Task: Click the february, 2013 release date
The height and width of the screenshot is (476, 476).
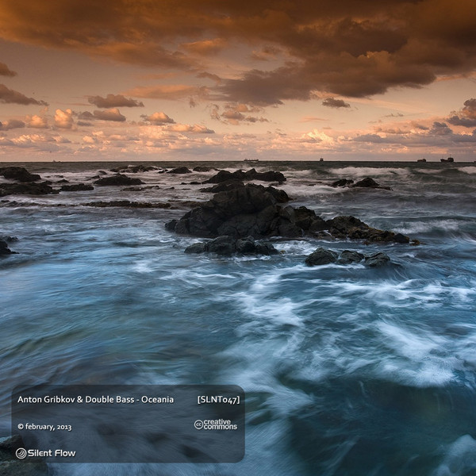Action: click(48, 427)
